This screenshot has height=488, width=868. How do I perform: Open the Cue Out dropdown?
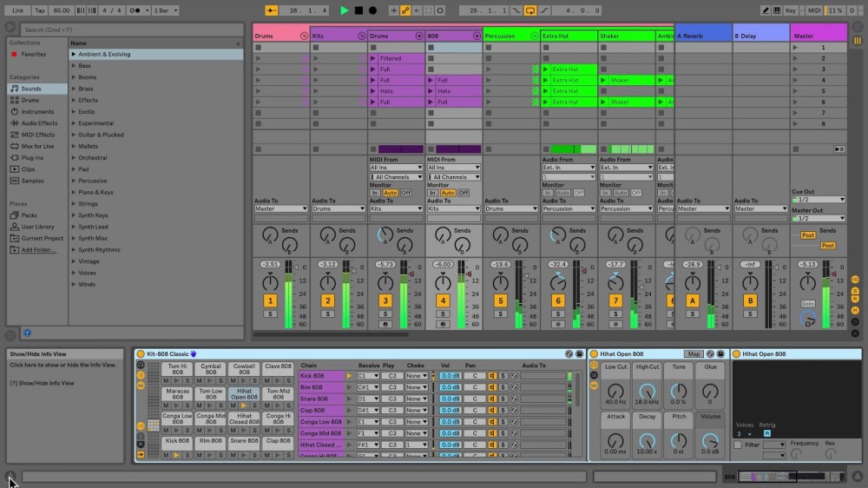pyautogui.click(x=818, y=200)
